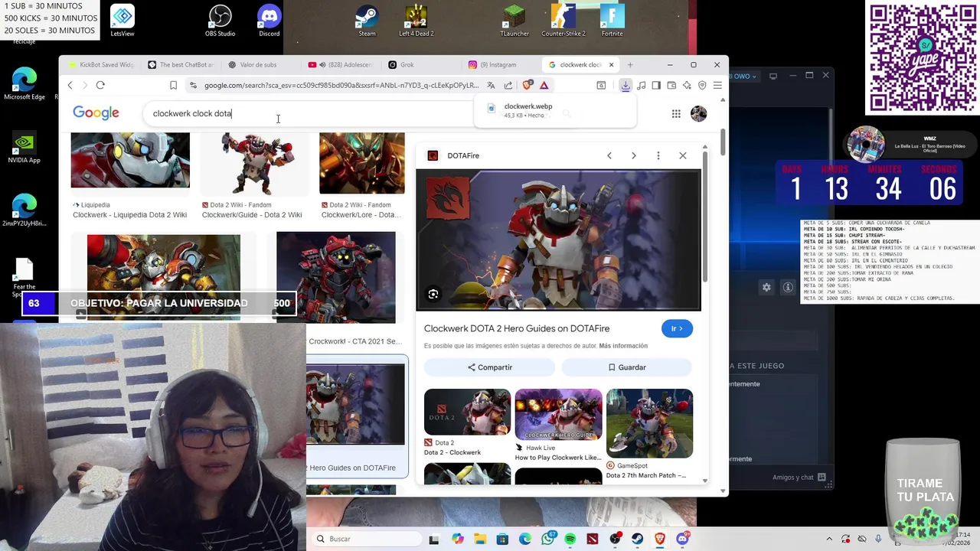Open the Fortnite desktop shortcut
The image size is (980, 551).
tap(612, 21)
